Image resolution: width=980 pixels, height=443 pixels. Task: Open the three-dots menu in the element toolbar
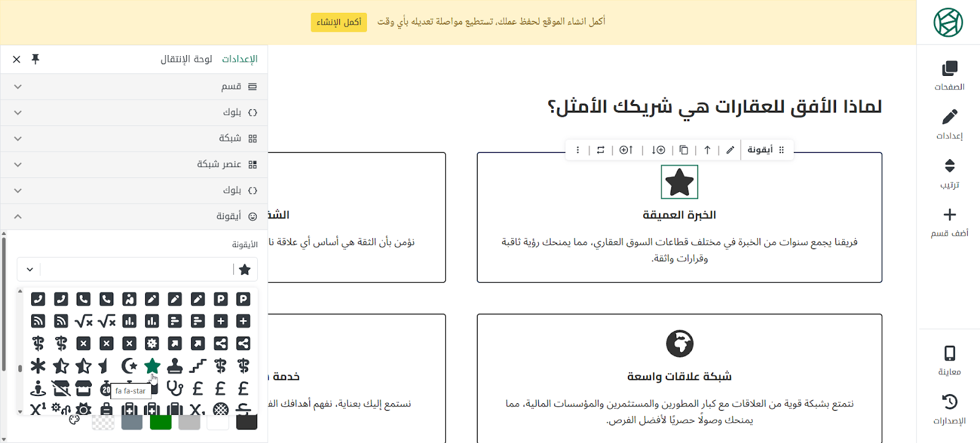click(578, 150)
